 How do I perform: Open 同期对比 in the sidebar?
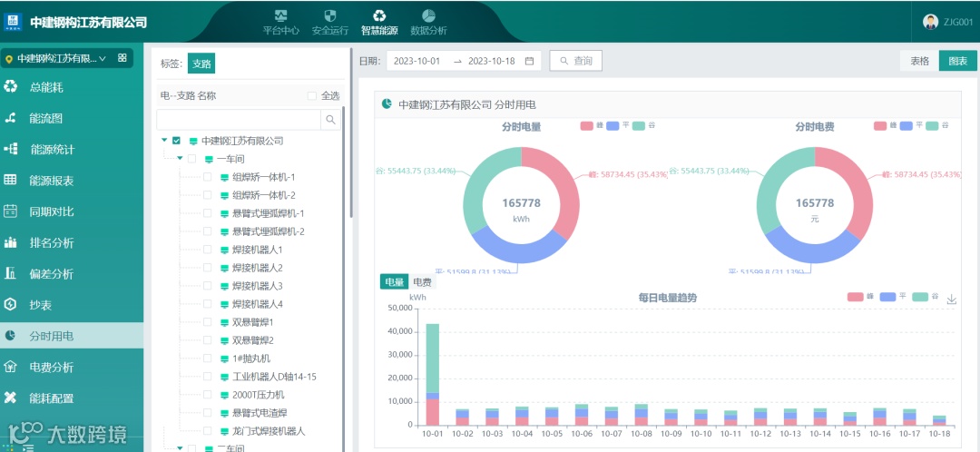(52, 211)
